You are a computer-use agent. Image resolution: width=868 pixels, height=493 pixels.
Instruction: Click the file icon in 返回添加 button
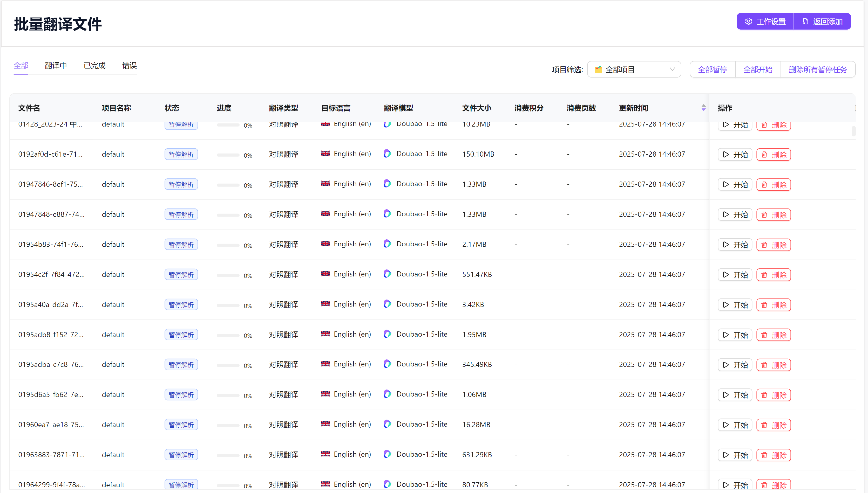click(x=805, y=22)
